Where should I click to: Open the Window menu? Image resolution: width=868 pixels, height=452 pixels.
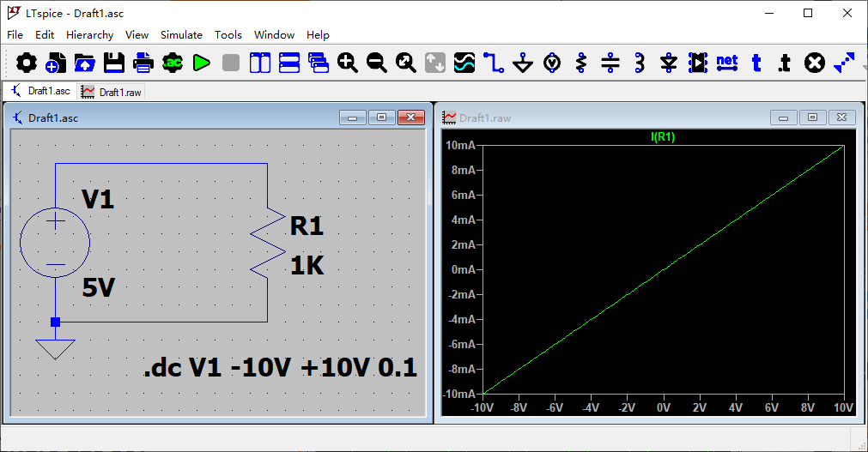coord(274,35)
